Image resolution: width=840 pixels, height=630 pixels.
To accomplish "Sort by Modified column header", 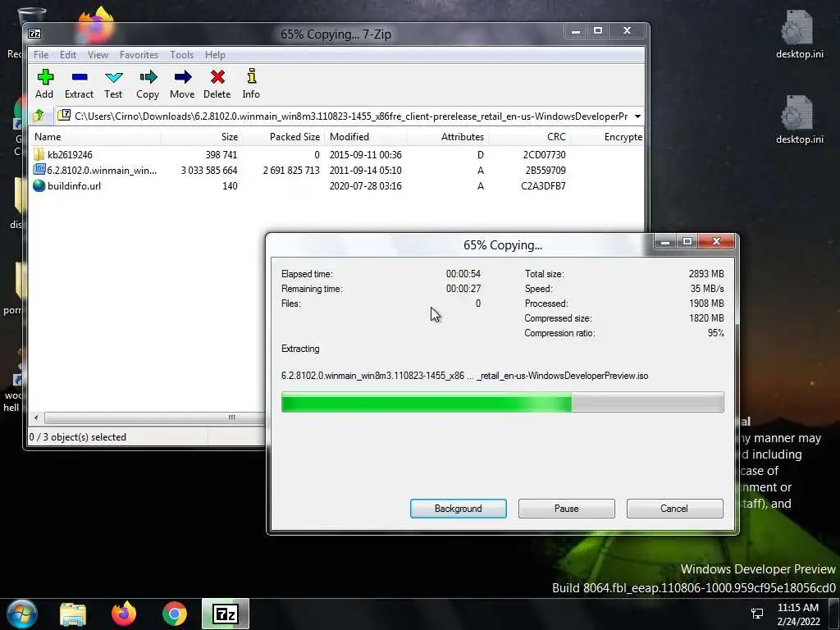I will [x=365, y=137].
